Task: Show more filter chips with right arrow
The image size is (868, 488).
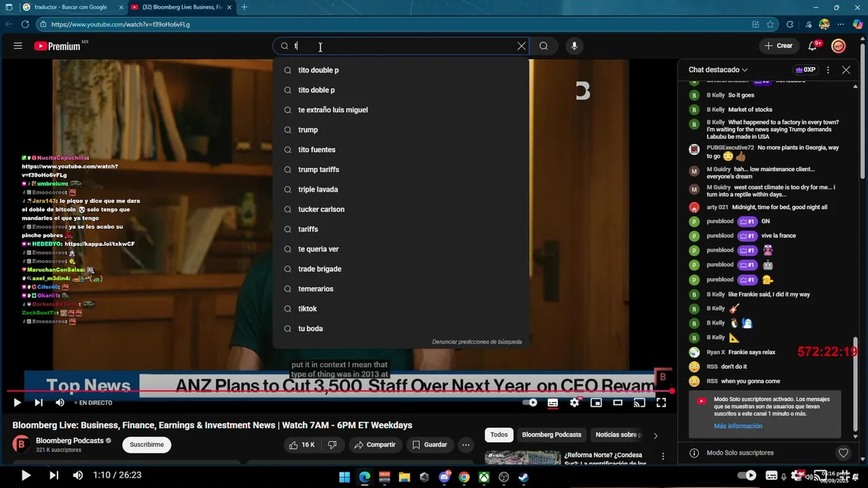Action: [655, 435]
